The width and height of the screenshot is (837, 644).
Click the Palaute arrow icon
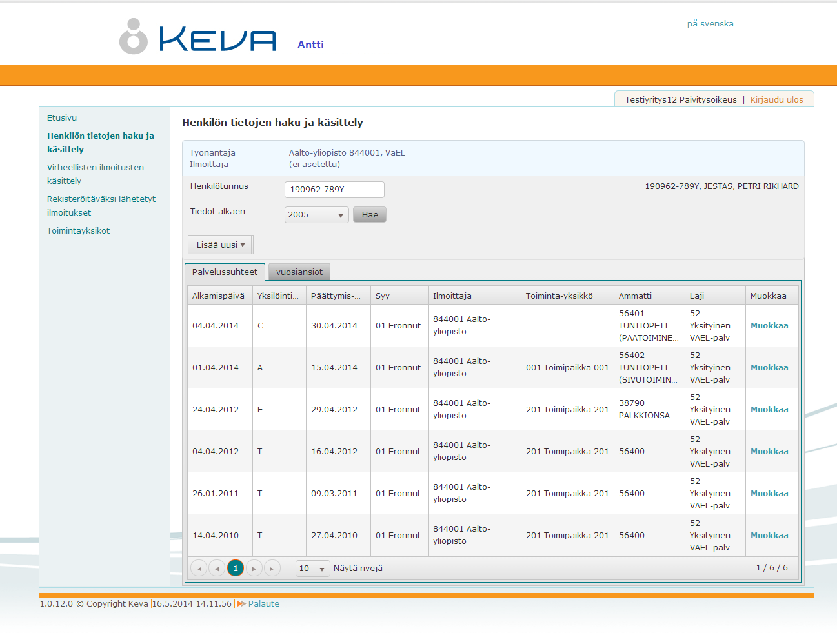pyautogui.click(x=241, y=604)
